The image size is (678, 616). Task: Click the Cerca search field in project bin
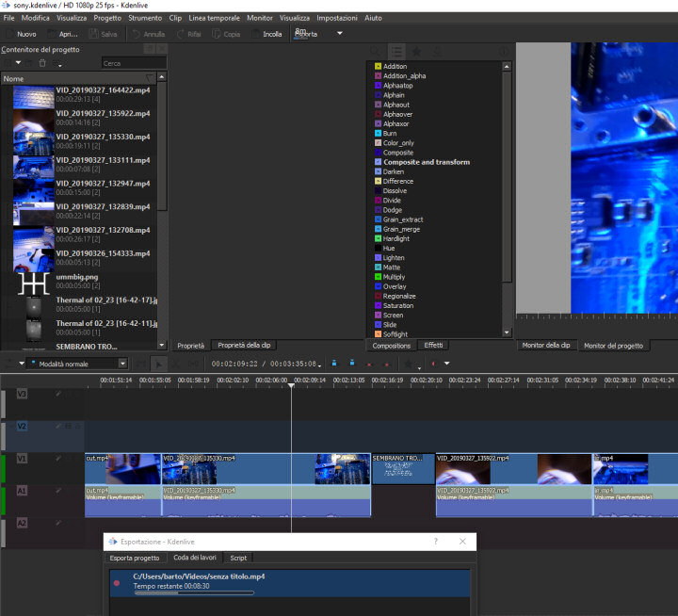[134, 63]
